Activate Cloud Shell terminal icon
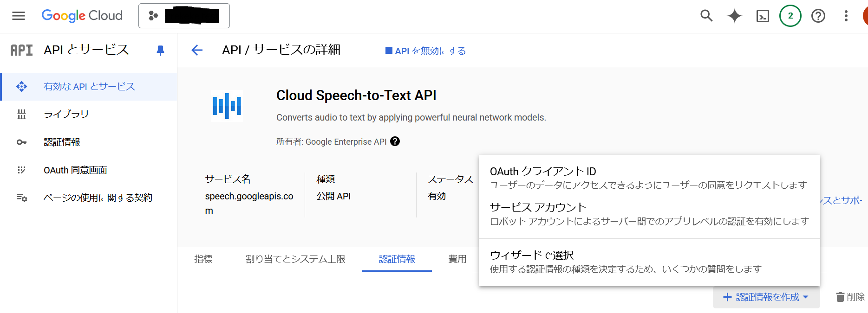Image resolution: width=868 pixels, height=313 pixels. (x=763, y=16)
